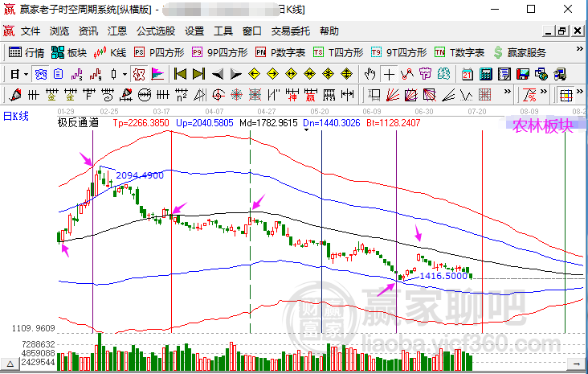Open the P四方形 tool
This screenshot has height=374, width=588.
tap(159, 52)
